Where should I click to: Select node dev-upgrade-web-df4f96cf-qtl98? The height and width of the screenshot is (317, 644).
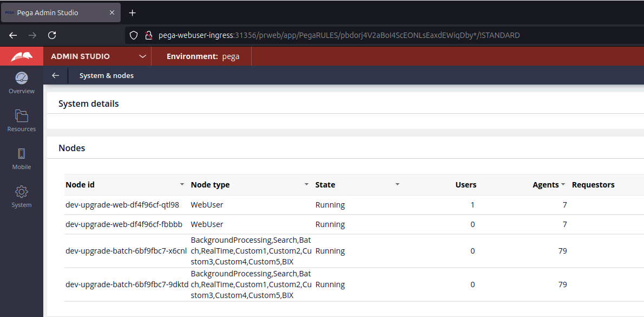click(x=122, y=205)
